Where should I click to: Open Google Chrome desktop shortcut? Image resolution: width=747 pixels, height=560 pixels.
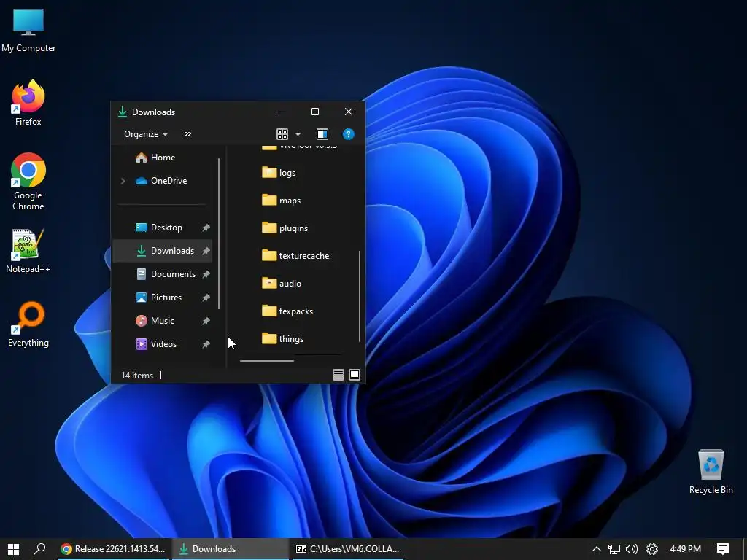[x=28, y=182]
